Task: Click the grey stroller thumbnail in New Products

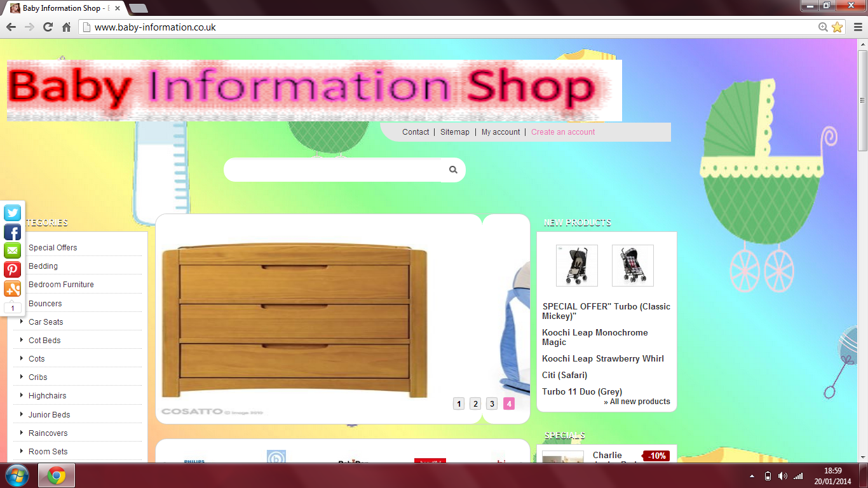Action: click(x=577, y=266)
